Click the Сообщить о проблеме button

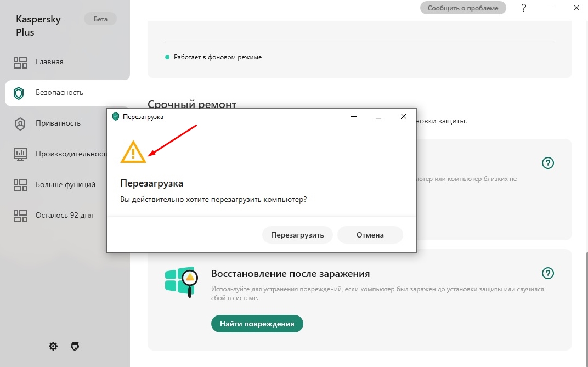pos(463,8)
